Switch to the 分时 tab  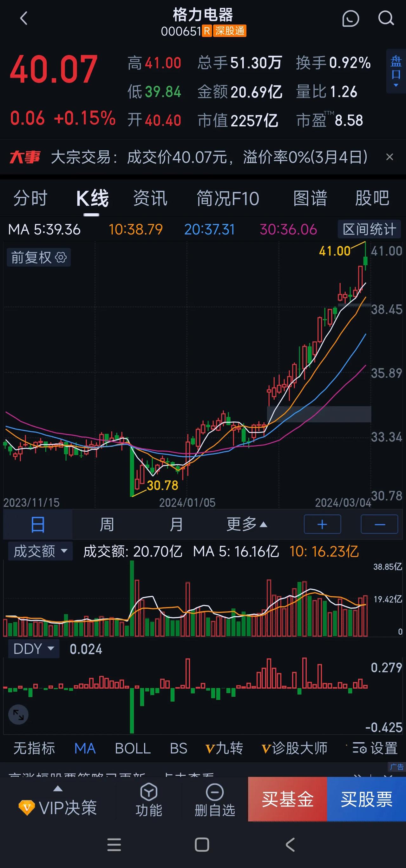(x=30, y=198)
